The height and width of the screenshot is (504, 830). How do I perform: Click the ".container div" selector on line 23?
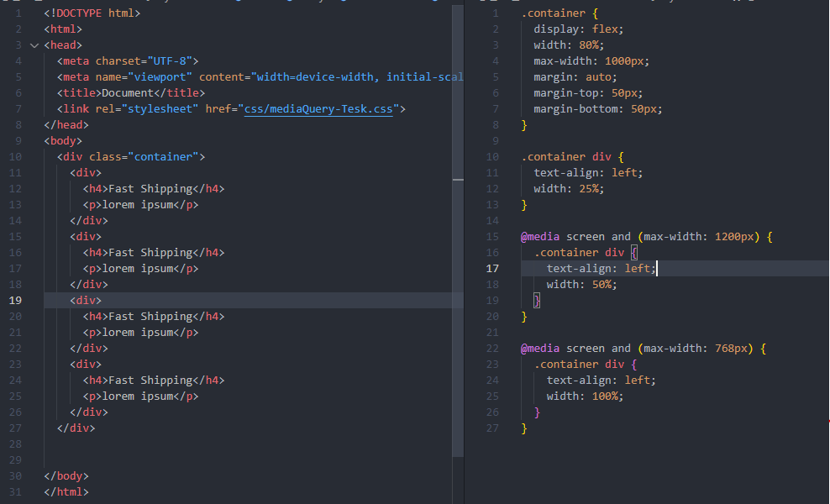pyautogui.click(x=579, y=365)
